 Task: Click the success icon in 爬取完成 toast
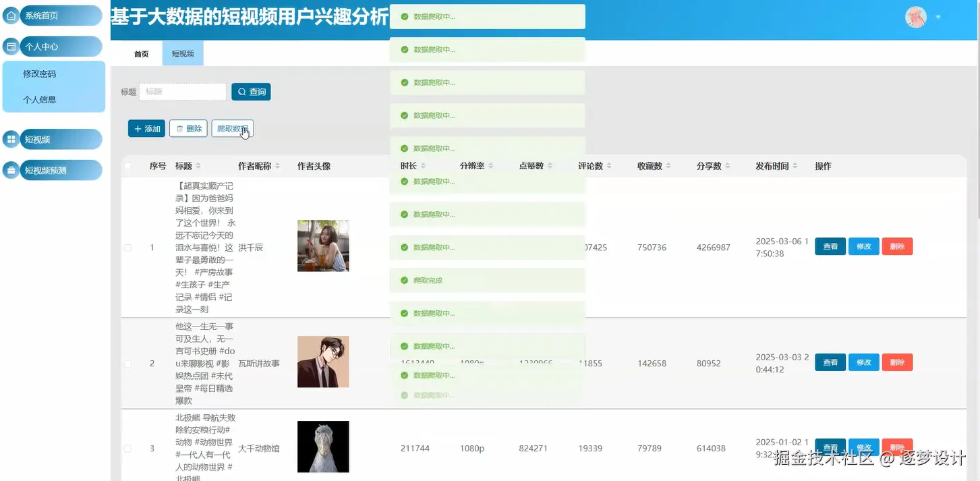[x=405, y=281]
